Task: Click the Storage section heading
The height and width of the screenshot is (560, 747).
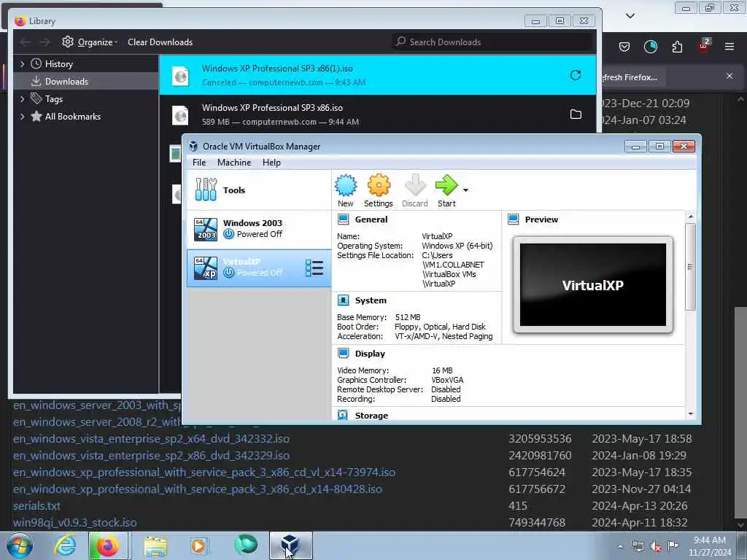Action: (371, 416)
